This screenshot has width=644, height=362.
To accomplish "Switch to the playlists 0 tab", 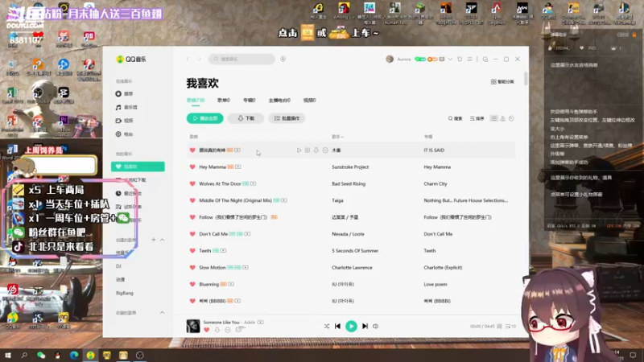I will 224,100.
